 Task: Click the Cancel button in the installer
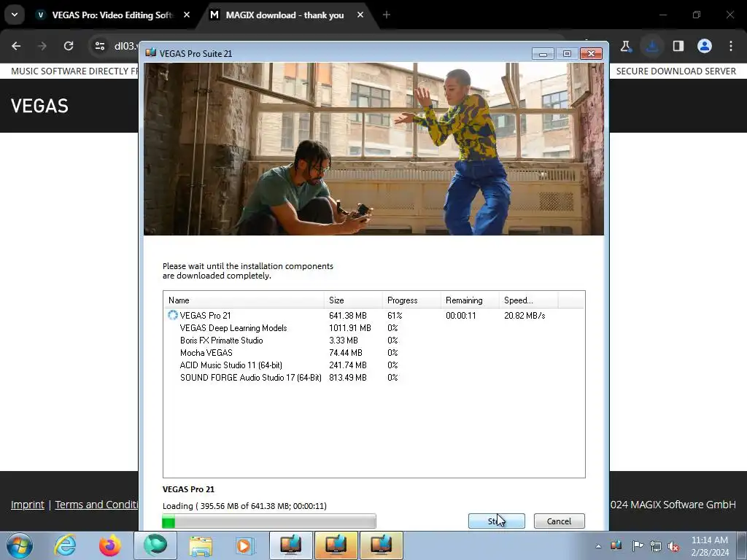click(x=559, y=521)
